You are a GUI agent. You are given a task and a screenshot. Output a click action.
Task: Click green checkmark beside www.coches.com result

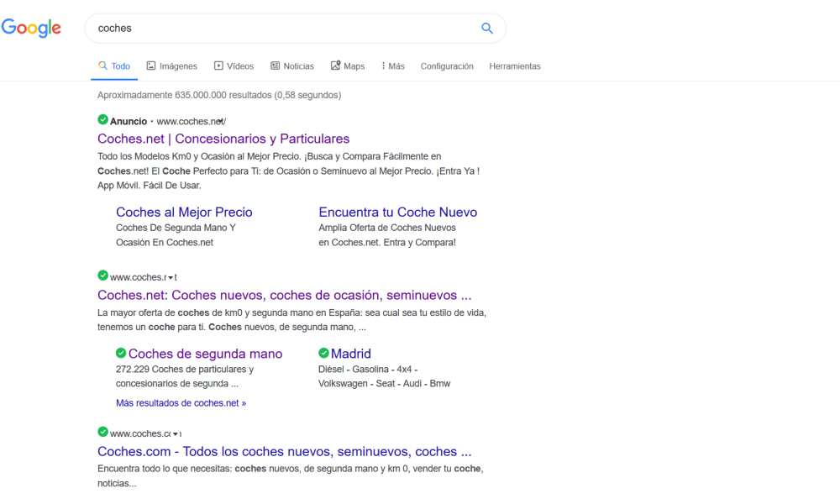tap(102, 432)
